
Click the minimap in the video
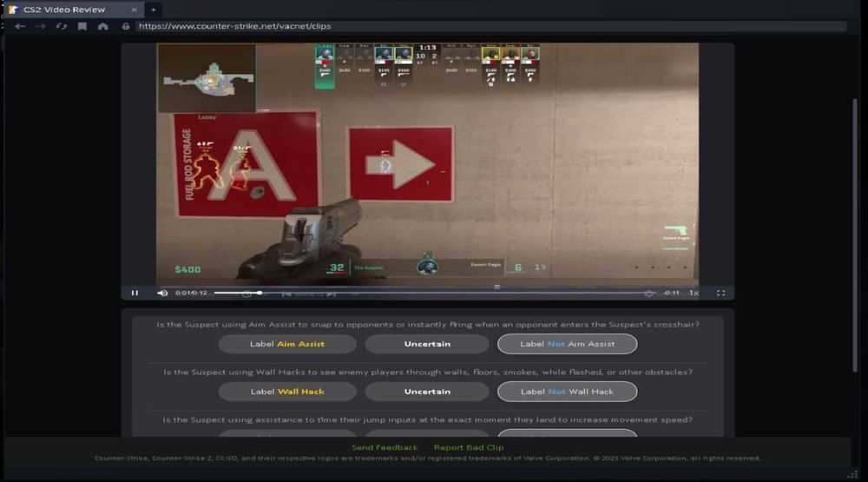click(x=207, y=78)
